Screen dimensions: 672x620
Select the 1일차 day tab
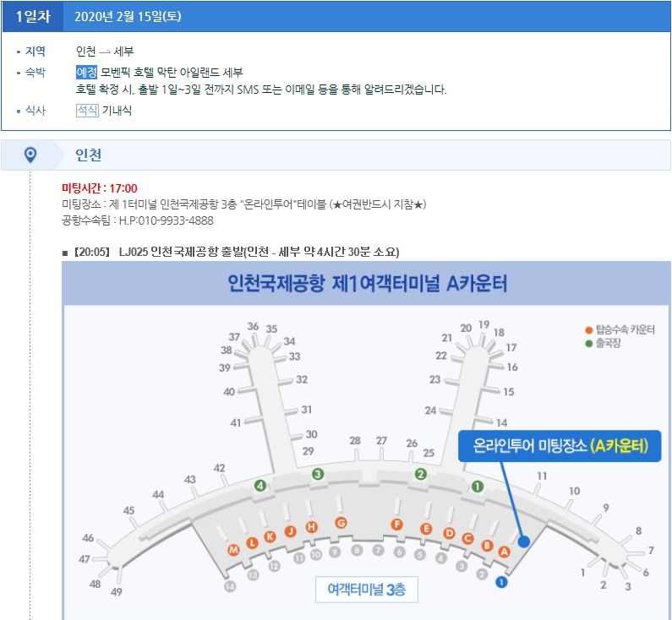click(32, 16)
